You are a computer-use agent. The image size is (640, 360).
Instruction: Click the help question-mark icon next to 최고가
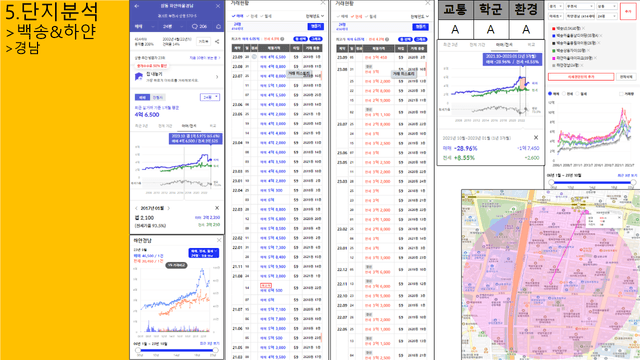[282, 39]
